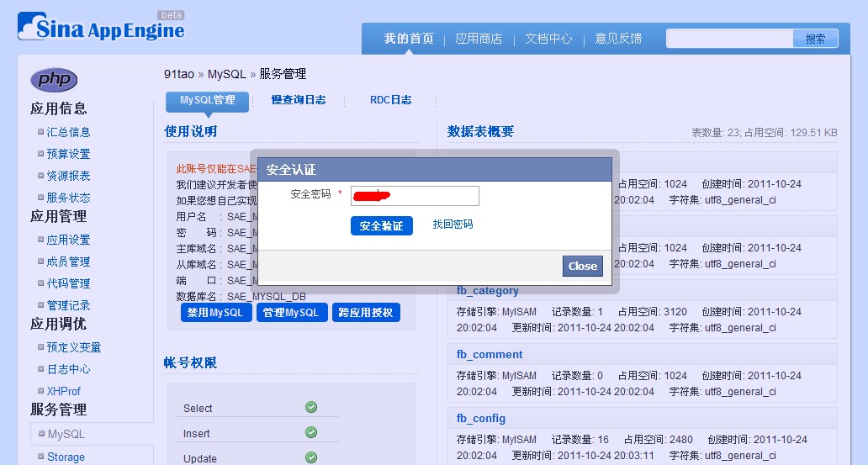
Task: Open 应用设置 in the sidebar
Action: [68, 240]
